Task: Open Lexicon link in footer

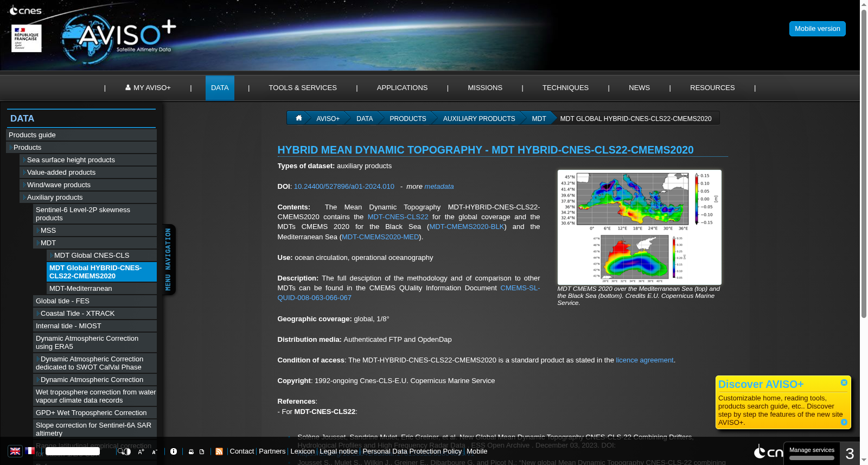Action: tap(302, 451)
